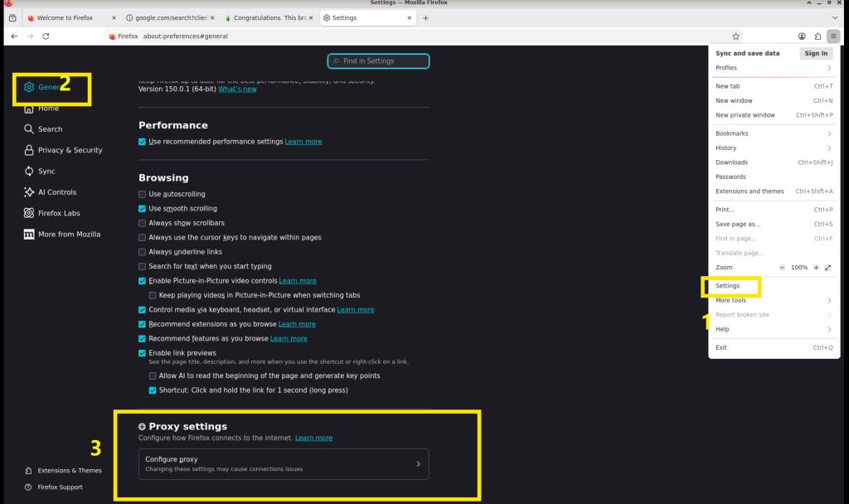Open the account profile icon in toolbar
849x504 pixels.
pos(802,36)
